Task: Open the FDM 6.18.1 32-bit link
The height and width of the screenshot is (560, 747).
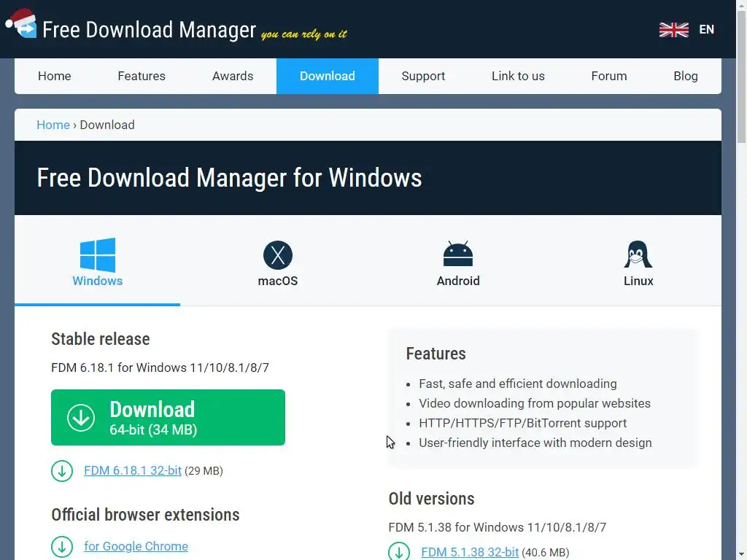Action: (x=133, y=470)
